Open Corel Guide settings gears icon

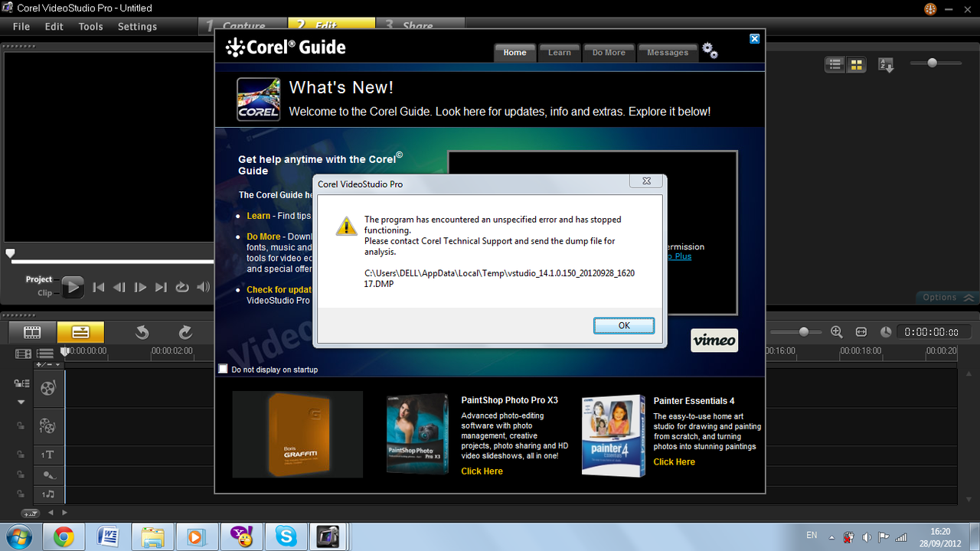pos(710,51)
